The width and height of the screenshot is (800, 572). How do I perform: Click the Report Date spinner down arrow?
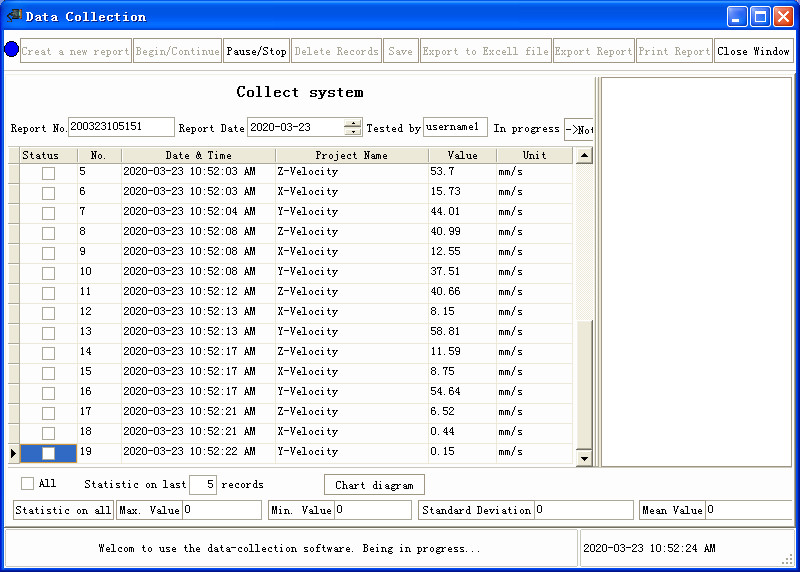click(x=353, y=132)
